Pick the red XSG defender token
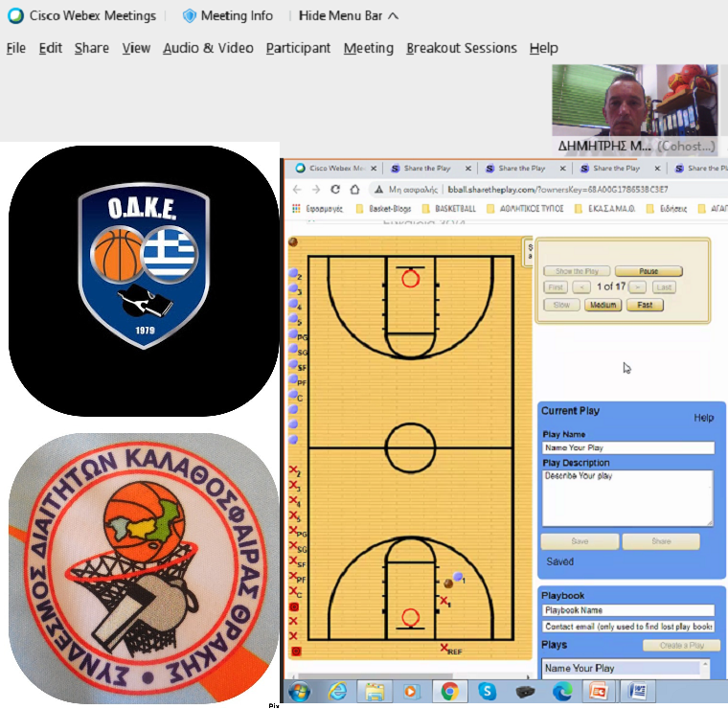728x709 pixels. pos(293,545)
